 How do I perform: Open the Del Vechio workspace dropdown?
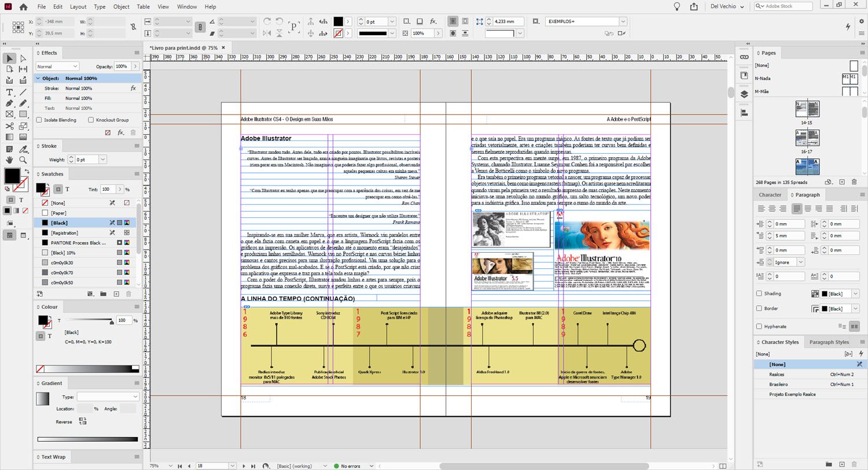727,6
